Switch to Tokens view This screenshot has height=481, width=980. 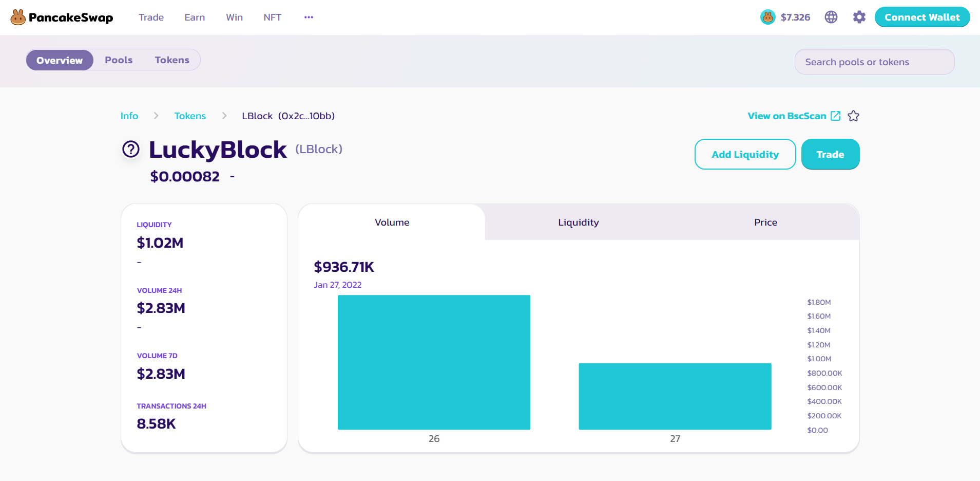pos(172,60)
